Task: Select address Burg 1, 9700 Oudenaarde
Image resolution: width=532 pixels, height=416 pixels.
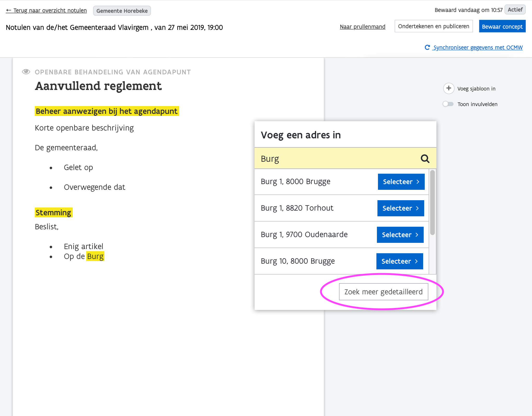Action: tap(400, 235)
